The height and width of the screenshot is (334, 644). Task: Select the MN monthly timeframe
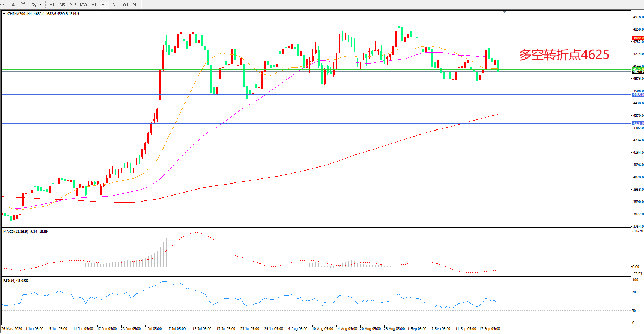[x=136, y=5]
